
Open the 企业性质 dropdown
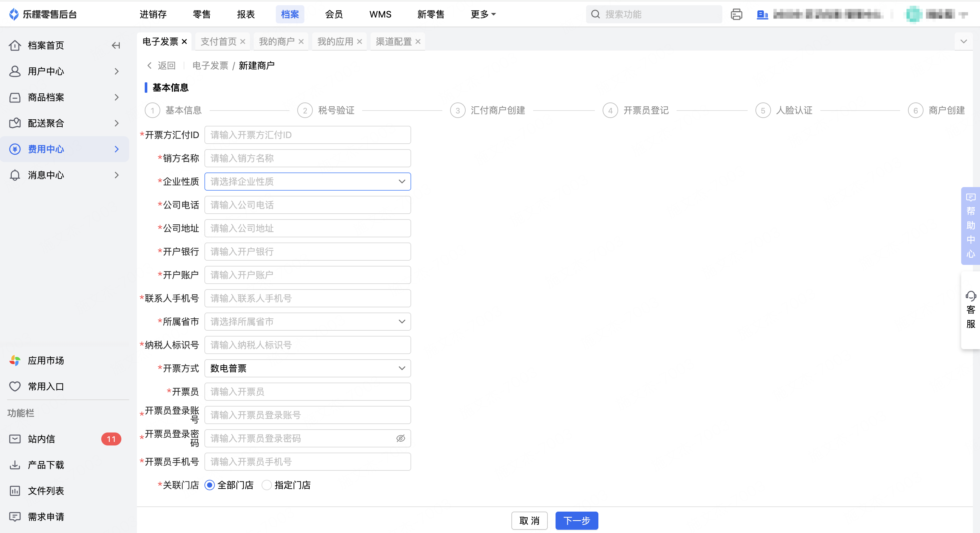pyautogui.click(x=307, y=182)
